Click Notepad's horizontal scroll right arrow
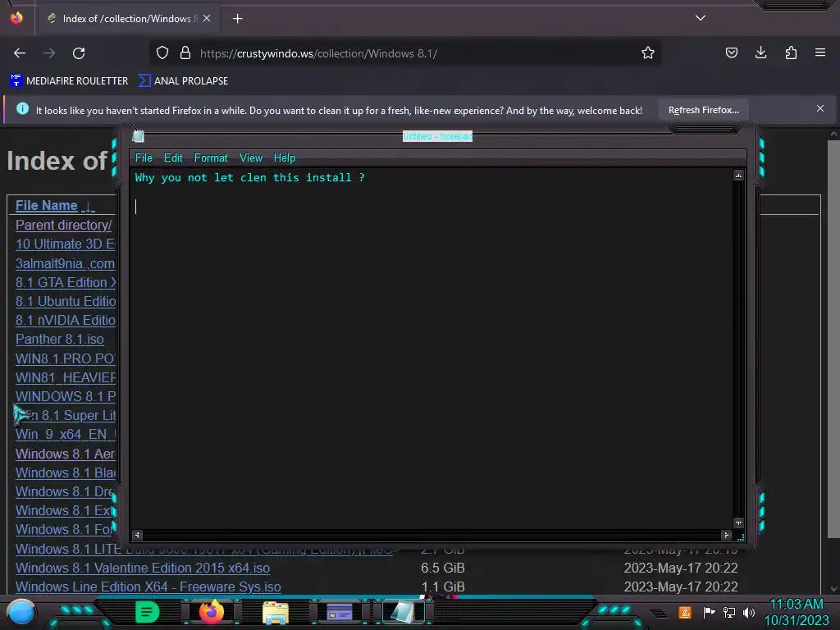The width and height of the screenshot is (840, 630). [726, 535]
